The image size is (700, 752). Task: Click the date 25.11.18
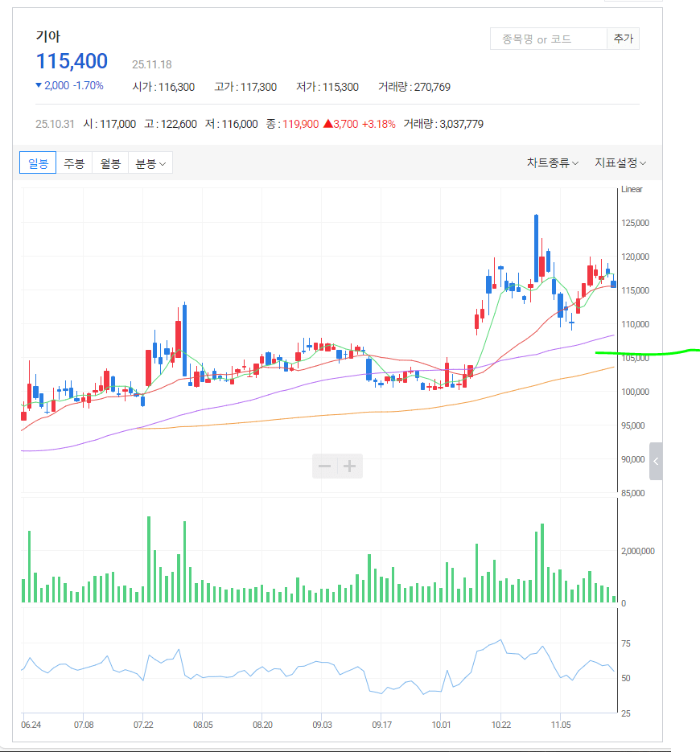pos(151,64)
